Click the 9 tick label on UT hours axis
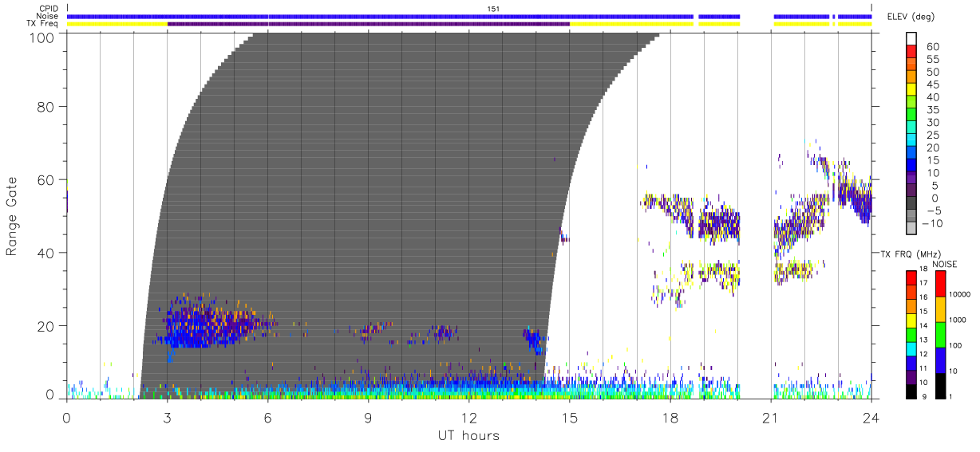This screenshot has width=980, height=452. [368, 417]
